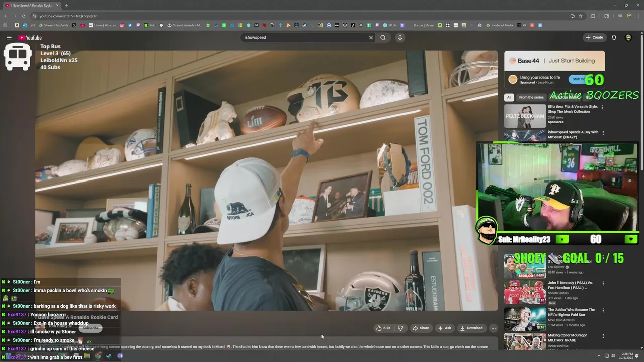Open Chrome three-dot menu

point(638,16)
